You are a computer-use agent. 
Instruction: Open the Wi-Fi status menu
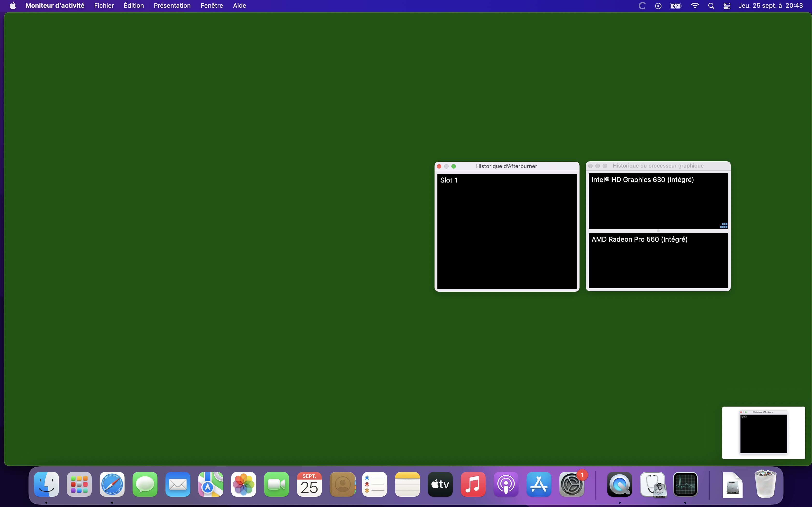695,6
